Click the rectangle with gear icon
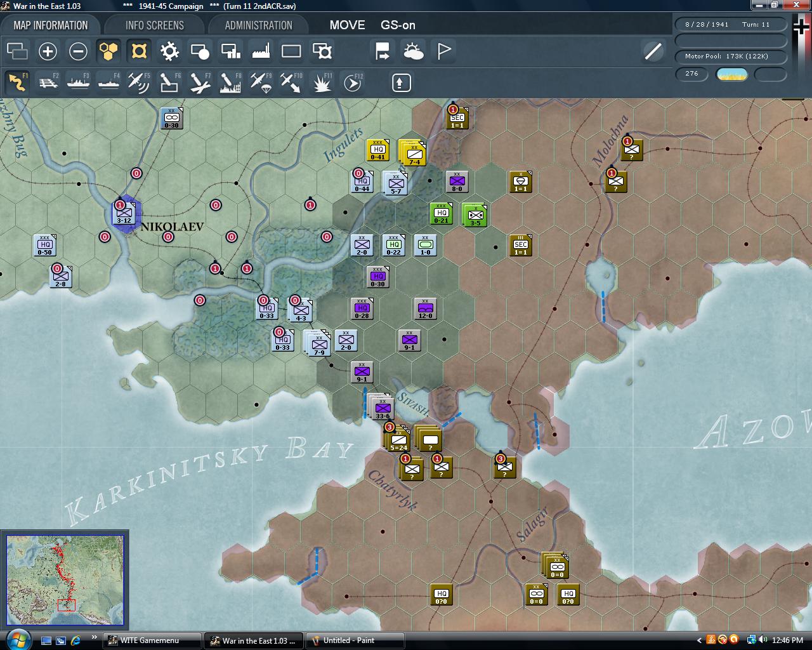 322,51
